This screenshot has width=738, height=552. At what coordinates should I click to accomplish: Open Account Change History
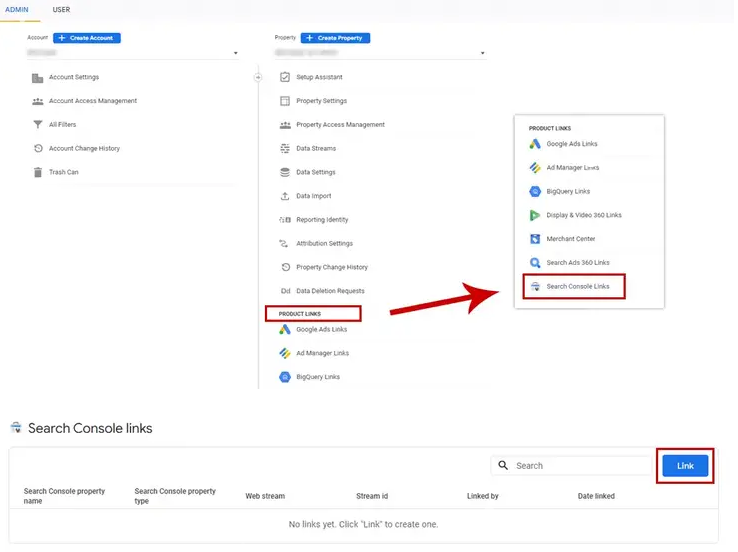pyautogui.click(x=84, y=148)
